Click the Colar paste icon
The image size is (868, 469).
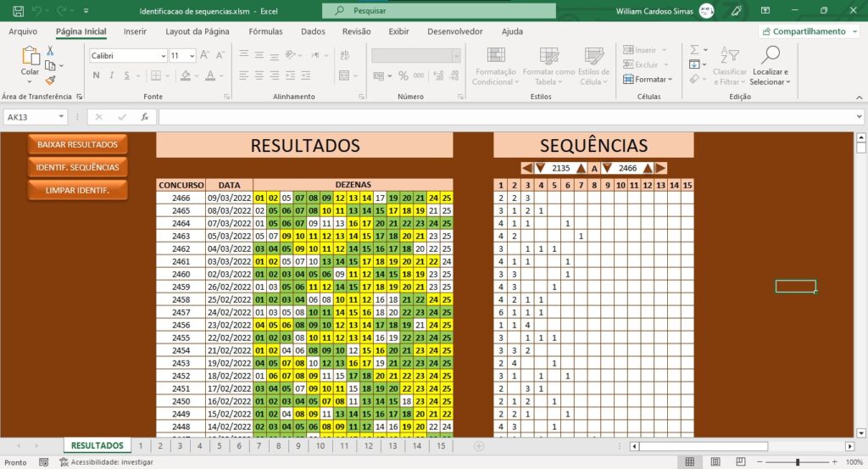(30, 56)
